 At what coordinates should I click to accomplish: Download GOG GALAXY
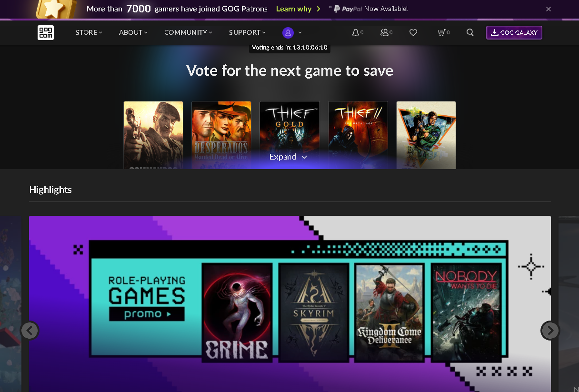click(514, 32)
